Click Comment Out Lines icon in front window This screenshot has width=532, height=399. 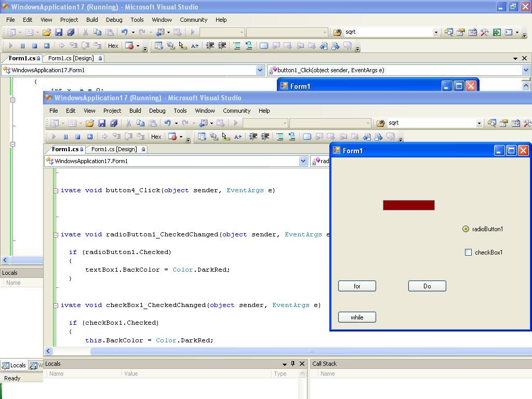(280, 137)
